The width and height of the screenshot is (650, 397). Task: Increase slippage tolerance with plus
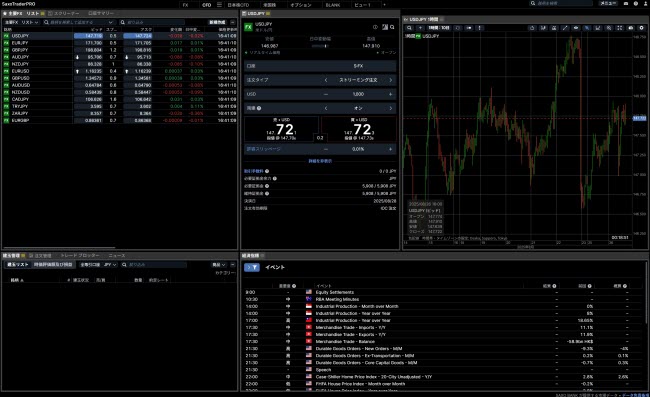coord(390,149)
